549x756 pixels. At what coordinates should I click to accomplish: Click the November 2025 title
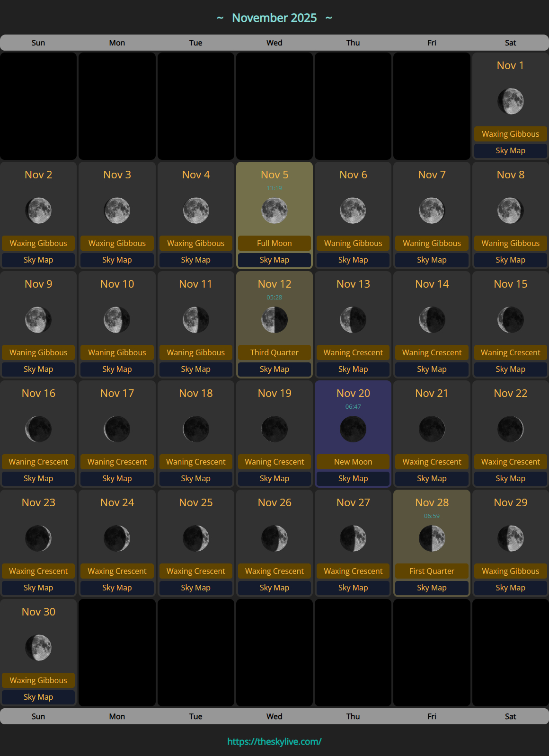point(274,18)
